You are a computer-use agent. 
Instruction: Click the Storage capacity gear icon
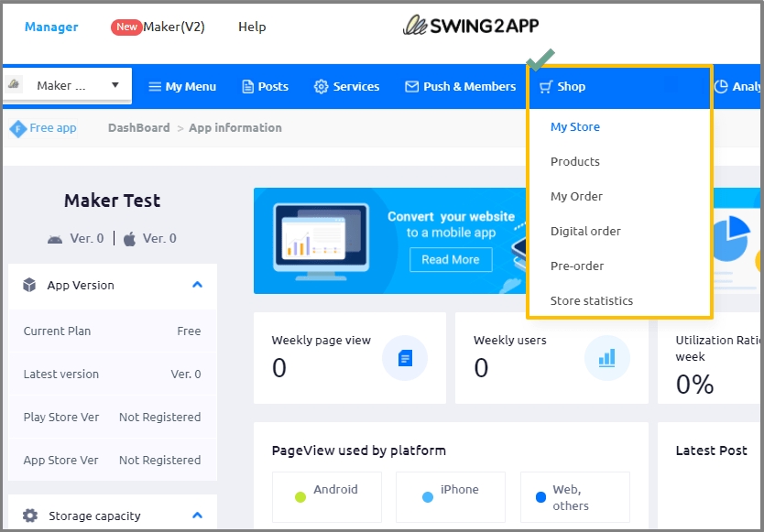pos(30,516)
